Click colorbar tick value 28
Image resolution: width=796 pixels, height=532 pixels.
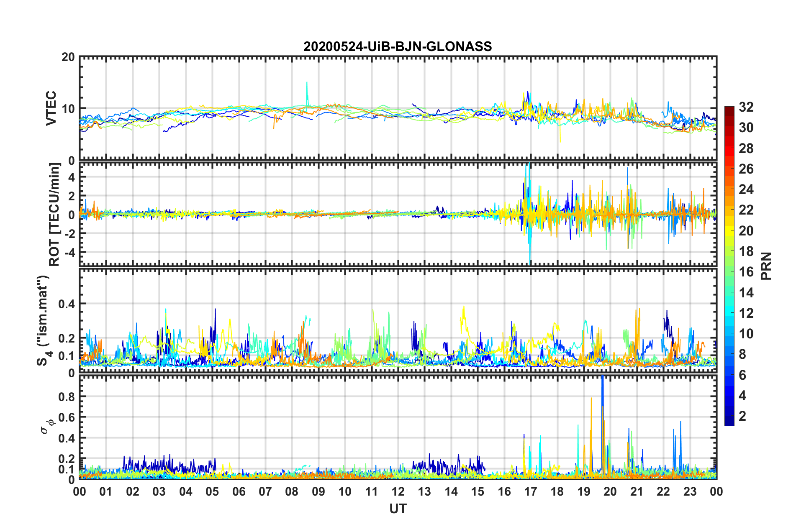tap(746, 148)
